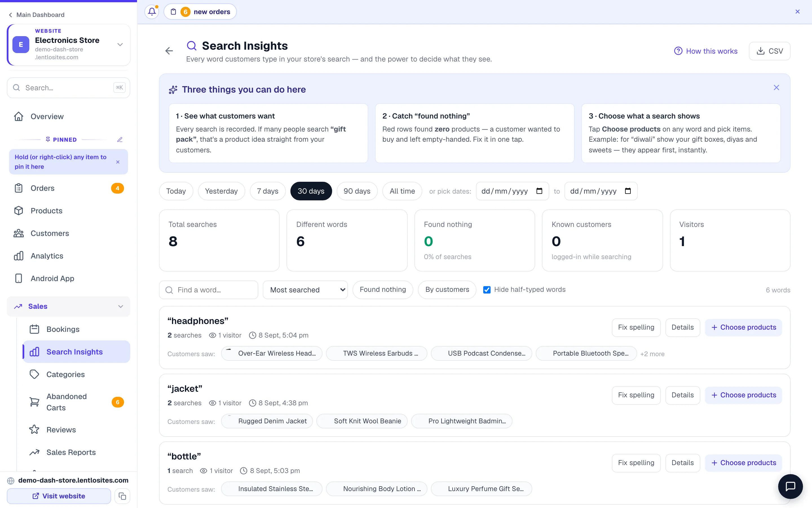Open calendar picker on the start date

(x=539, y=191)
